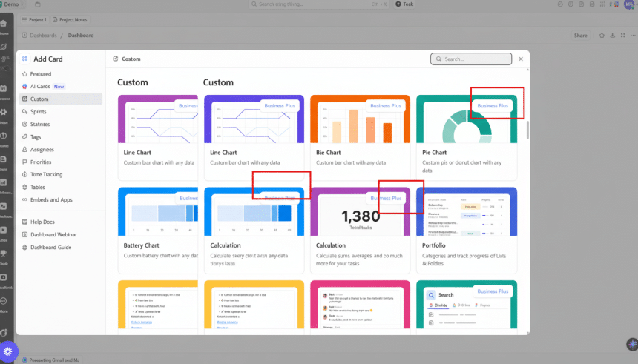638x364 pixels.
Task: Click the four-squares icon next to Share
Action: (623, 36)
